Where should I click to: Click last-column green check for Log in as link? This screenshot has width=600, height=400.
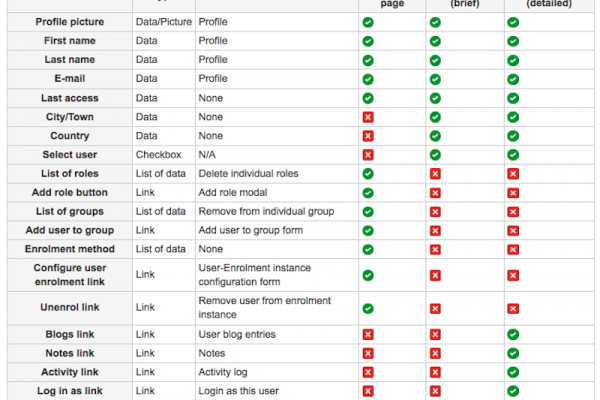[x=513, y=391]
